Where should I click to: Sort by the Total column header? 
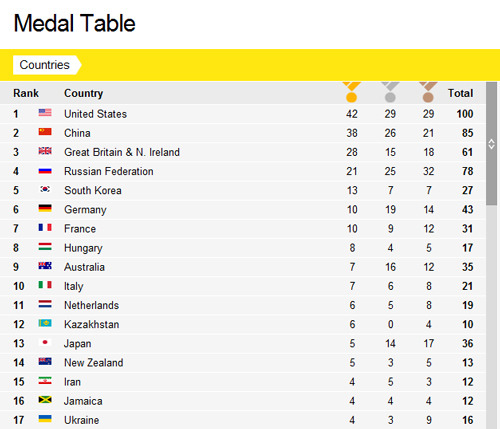(460, 93)
